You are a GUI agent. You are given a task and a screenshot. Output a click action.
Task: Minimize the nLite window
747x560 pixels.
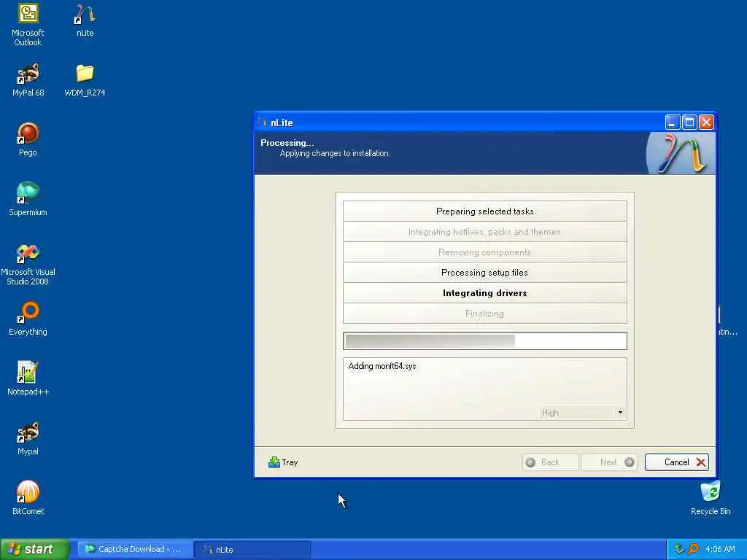pos(672,122)
